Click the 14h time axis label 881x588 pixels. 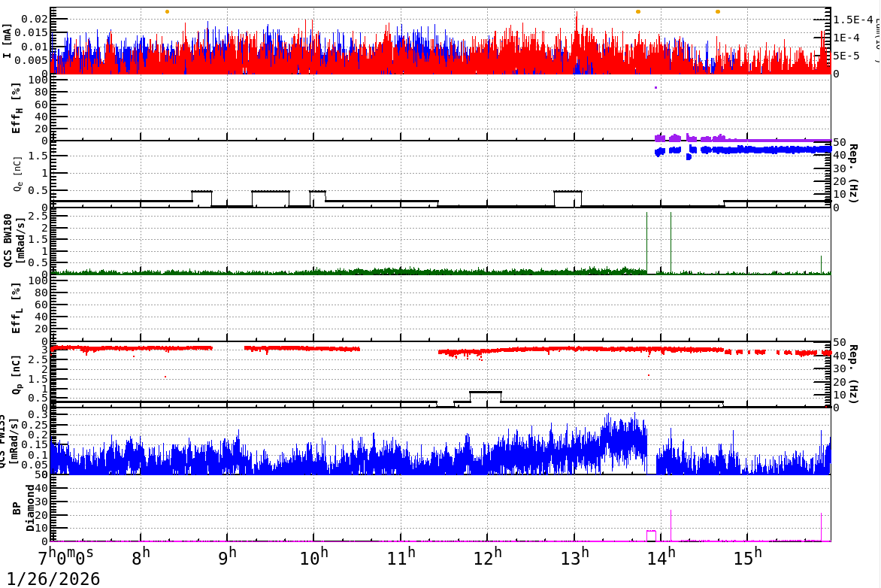(x=661, y=557)
